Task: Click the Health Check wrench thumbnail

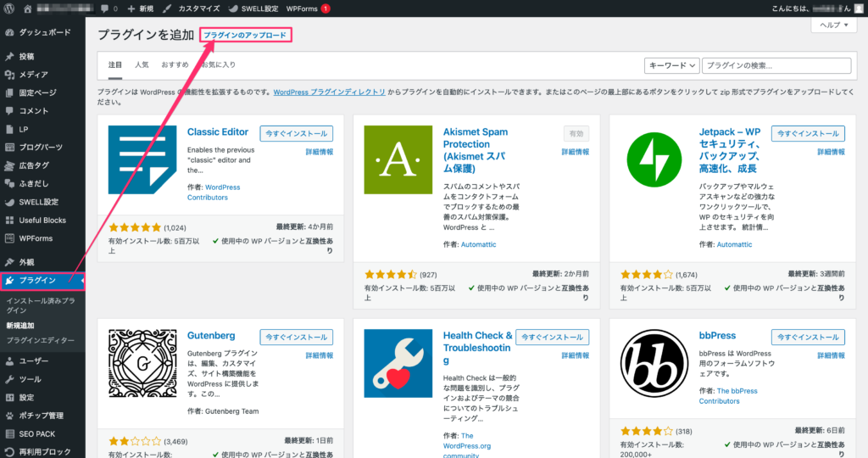Action: 398,363
